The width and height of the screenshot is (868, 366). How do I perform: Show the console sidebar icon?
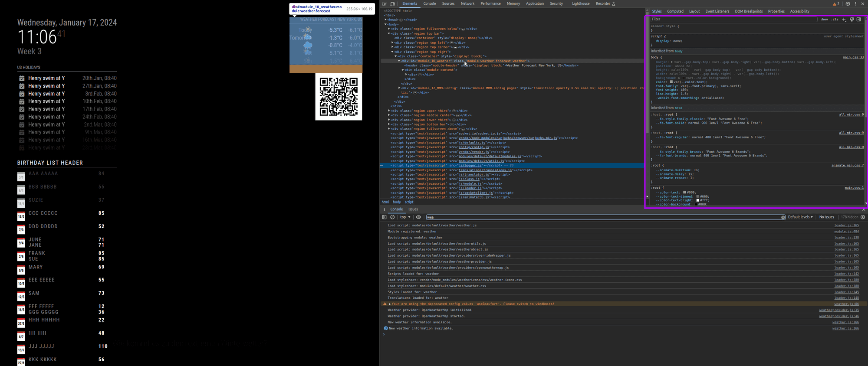(384, 217)
